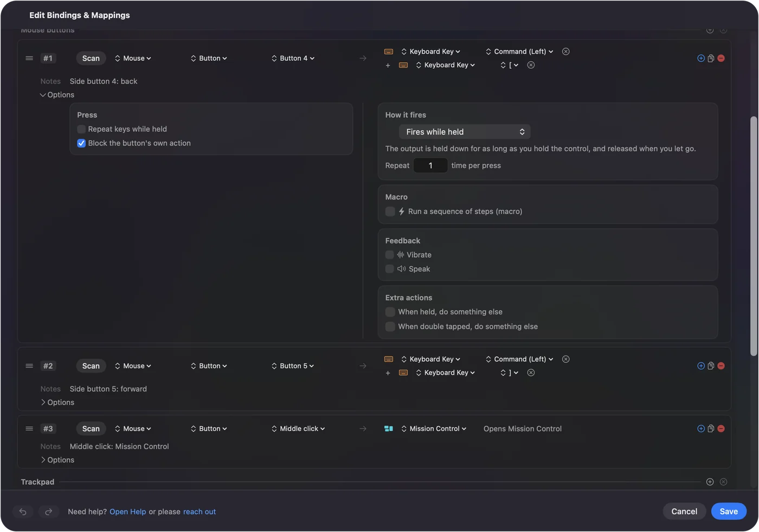
Task: Open the Button 4 selector in binding #1
Action: pos(293,58)
